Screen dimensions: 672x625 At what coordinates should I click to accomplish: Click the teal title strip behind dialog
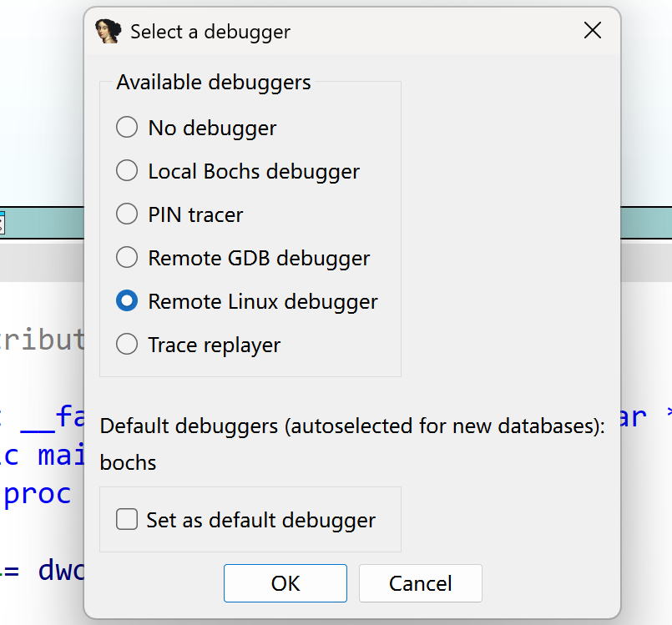click(x=42, y=224)
